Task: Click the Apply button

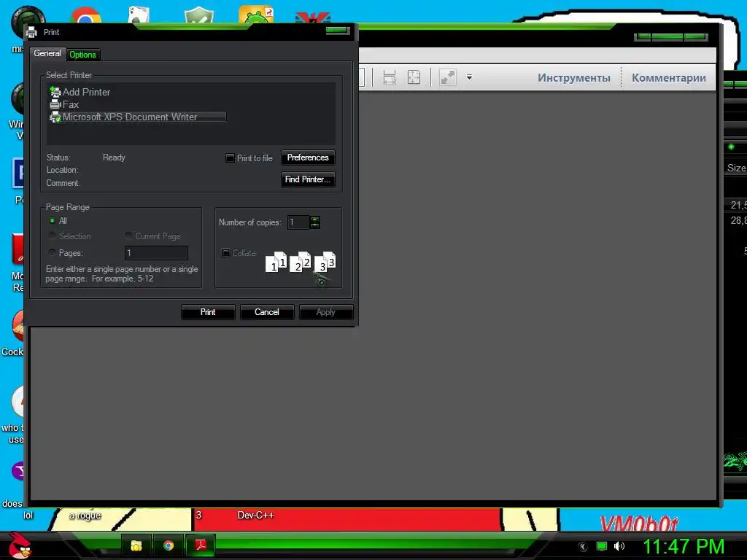Action: coord(326,312)
